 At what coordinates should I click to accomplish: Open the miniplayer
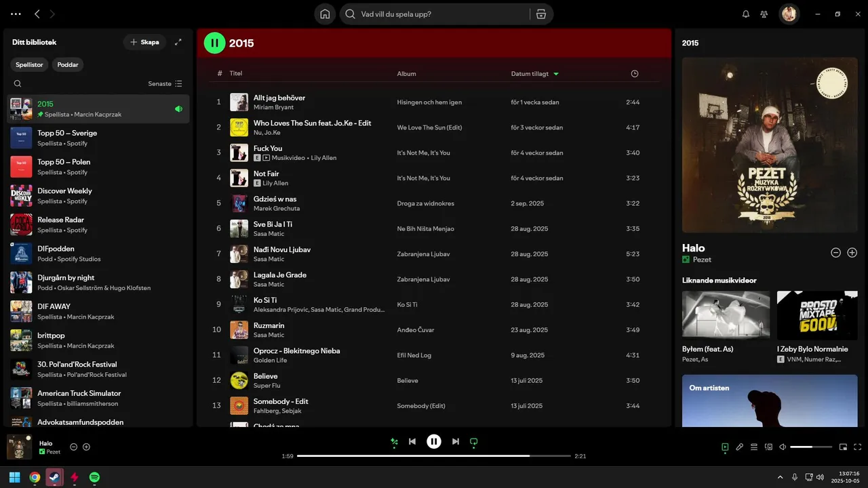(x=844, y=447)
